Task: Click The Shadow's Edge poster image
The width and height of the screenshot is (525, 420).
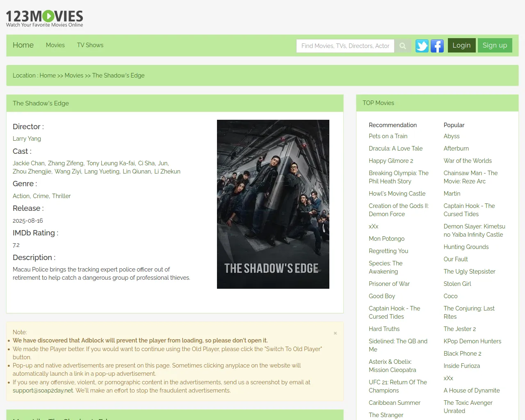Action: click(x=273, y=204)
